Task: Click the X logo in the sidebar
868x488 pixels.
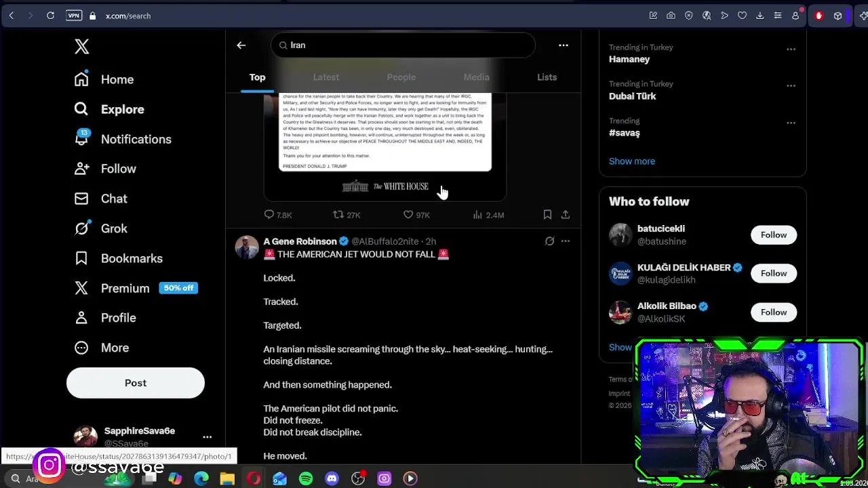Action: (x=81, y=46)
